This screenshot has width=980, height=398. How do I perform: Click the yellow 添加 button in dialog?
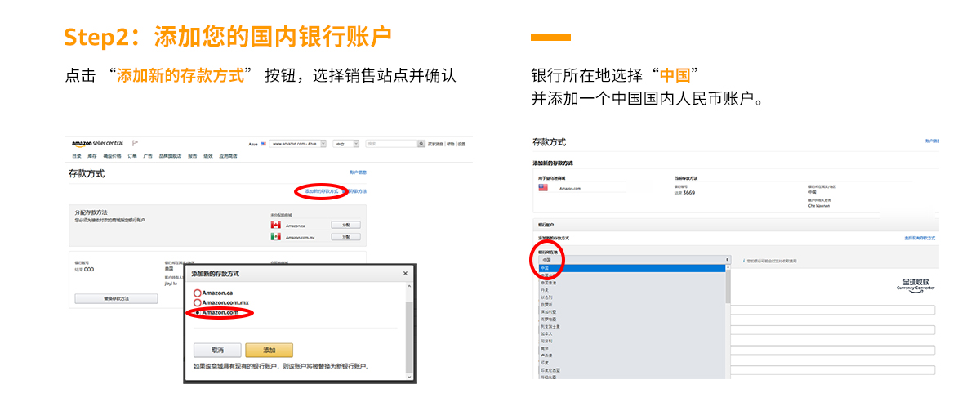coord(269,350)
